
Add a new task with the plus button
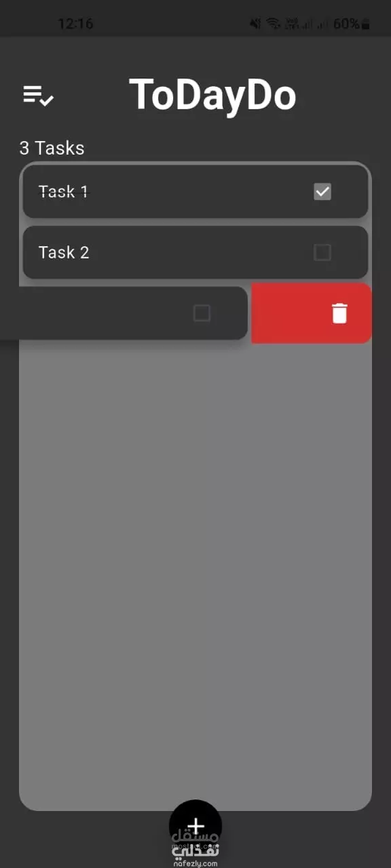(x=195, y=826)
